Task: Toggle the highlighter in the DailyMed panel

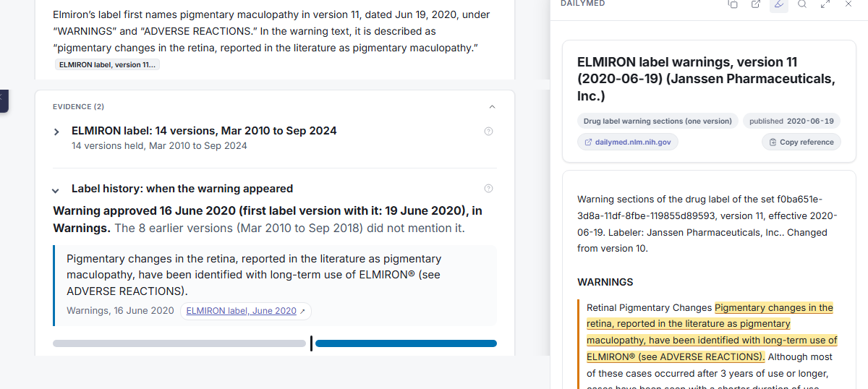Action: click(x=779, y=4)
